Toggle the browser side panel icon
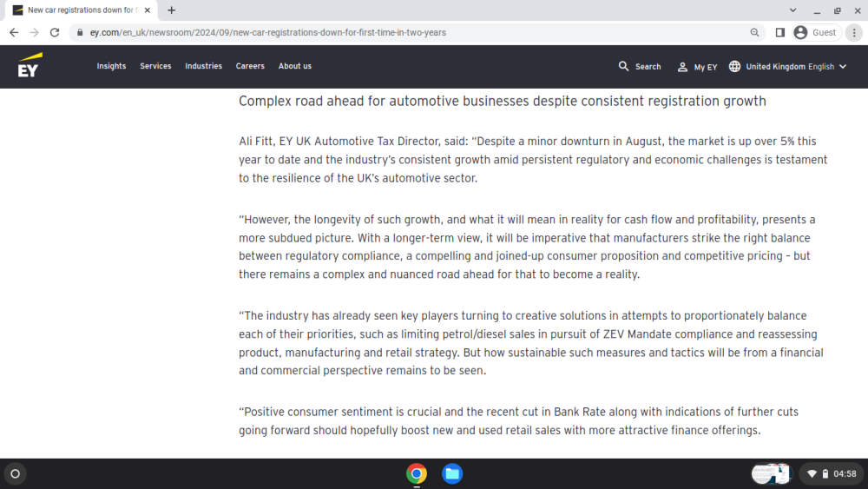 click(x=780, y=33)
